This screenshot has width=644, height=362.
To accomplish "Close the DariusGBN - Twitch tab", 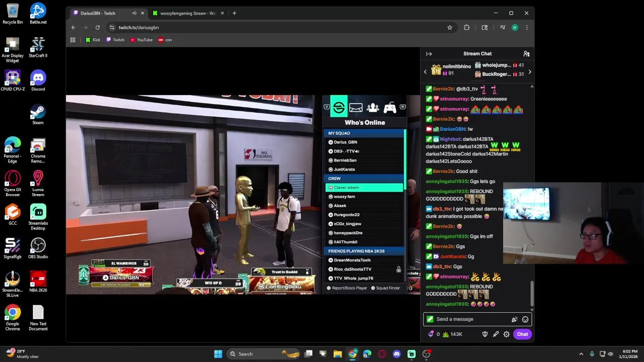I will (142, 13).
